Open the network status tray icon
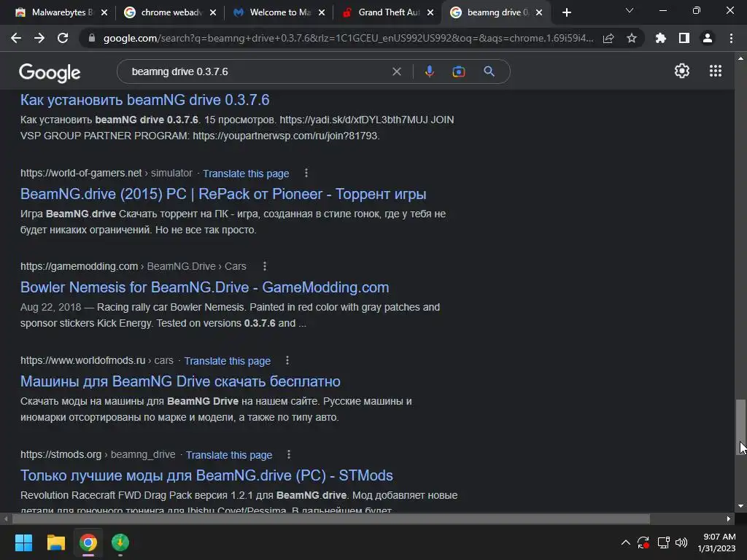Image resolution: width=747 pixels, height=560 pixels. coord(663,542)
